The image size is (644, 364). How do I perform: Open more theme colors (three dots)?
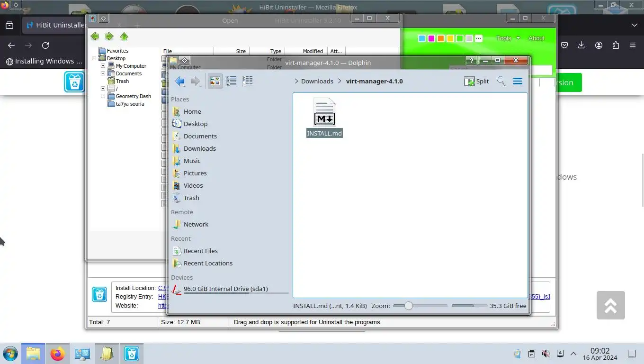[479, 38]
